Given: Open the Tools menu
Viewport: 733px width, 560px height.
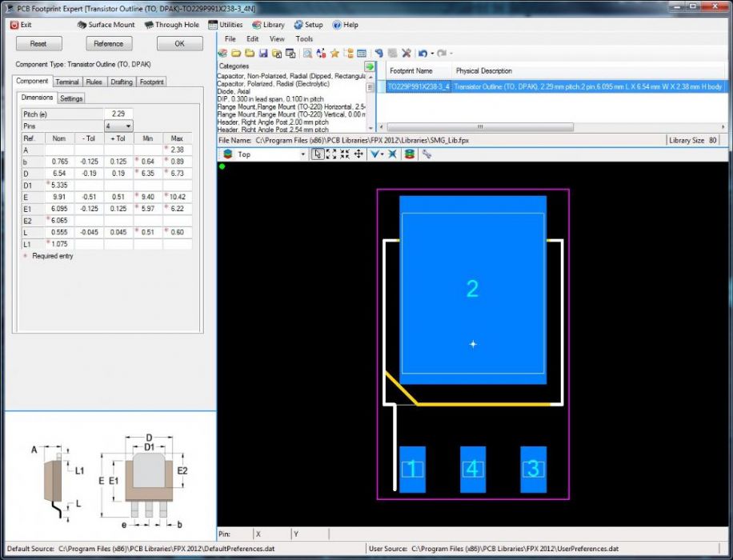Looking at the screenshot, I should tap(304, 38).
